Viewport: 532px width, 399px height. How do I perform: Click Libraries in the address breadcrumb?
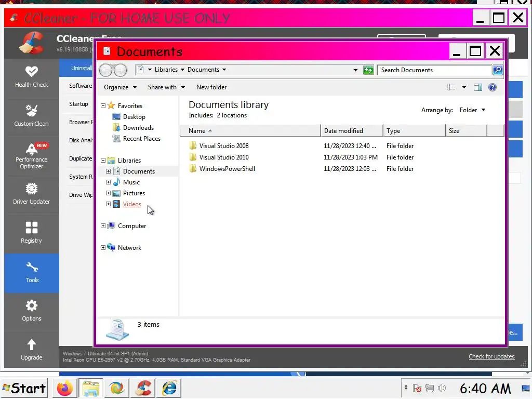point(166,70)
